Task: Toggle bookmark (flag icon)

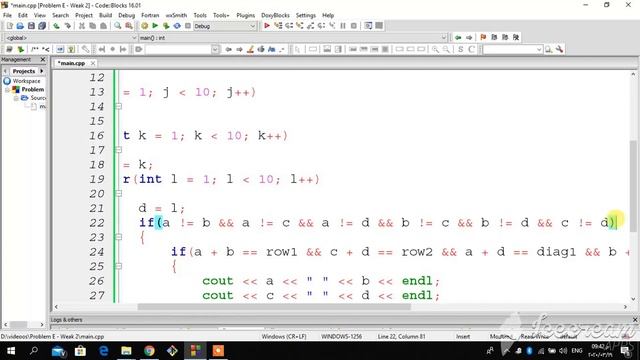Action: click(x=483, y=37)
